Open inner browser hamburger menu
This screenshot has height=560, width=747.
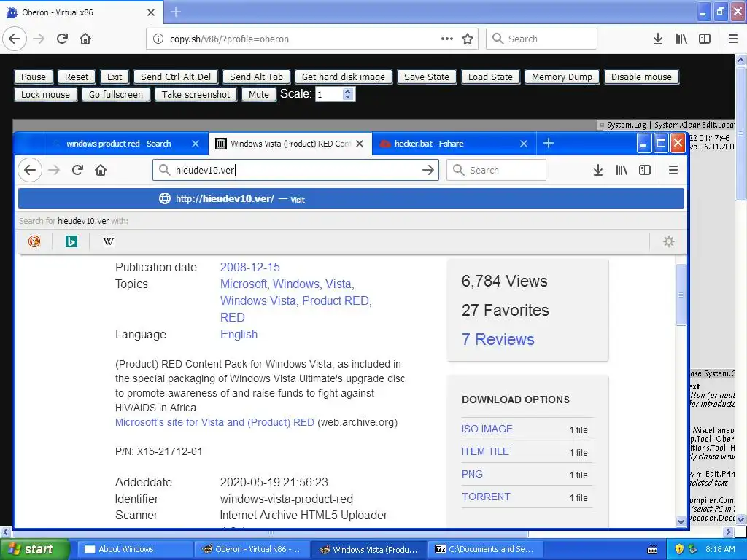coord(673,170)
